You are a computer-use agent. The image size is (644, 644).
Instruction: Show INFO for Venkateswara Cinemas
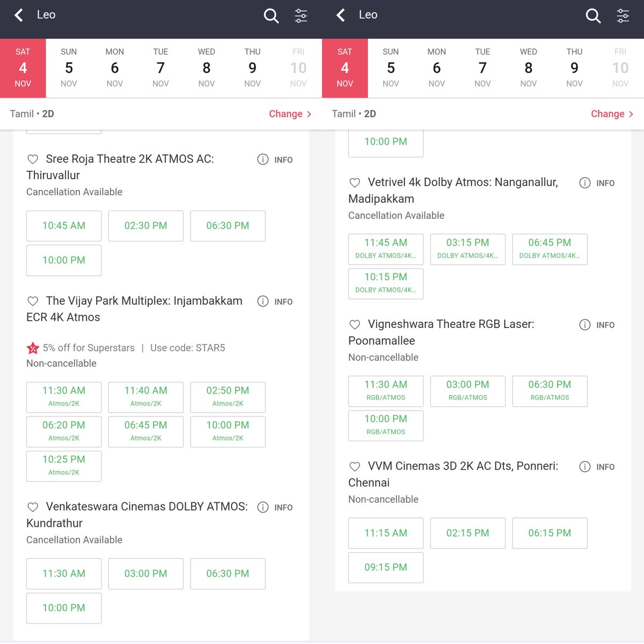(x=275, y=507)
